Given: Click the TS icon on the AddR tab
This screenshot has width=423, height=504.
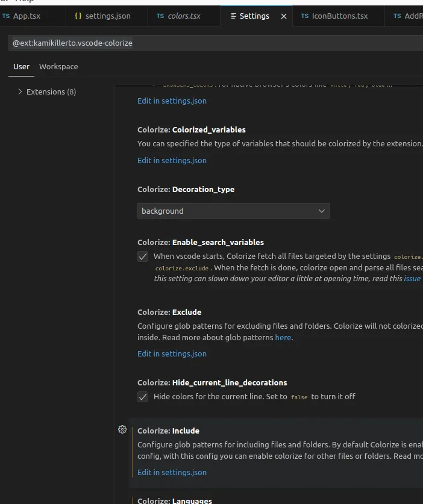Looking at the screenshot, I should [397, 16].
